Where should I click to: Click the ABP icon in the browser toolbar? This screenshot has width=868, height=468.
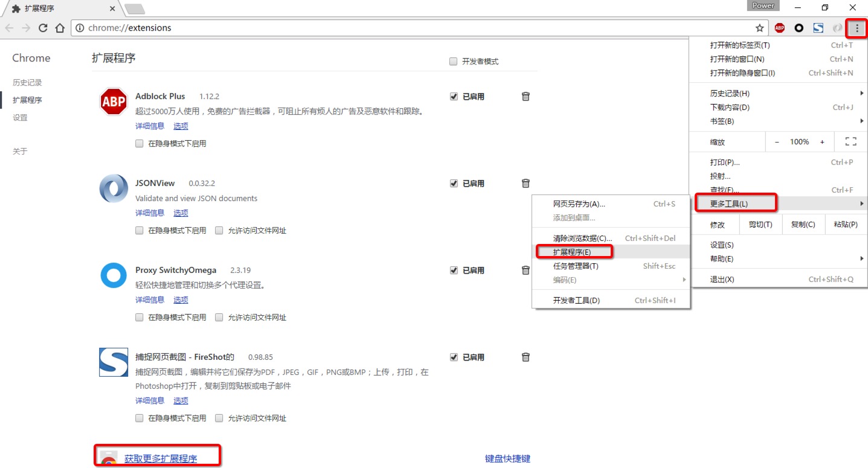[779, 28]
